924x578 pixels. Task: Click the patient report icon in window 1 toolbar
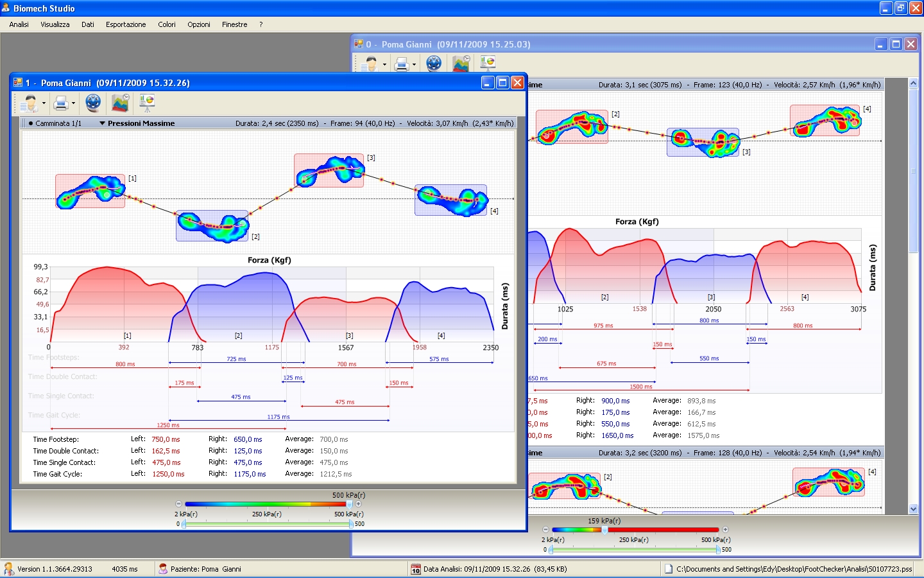click(28, 103)
